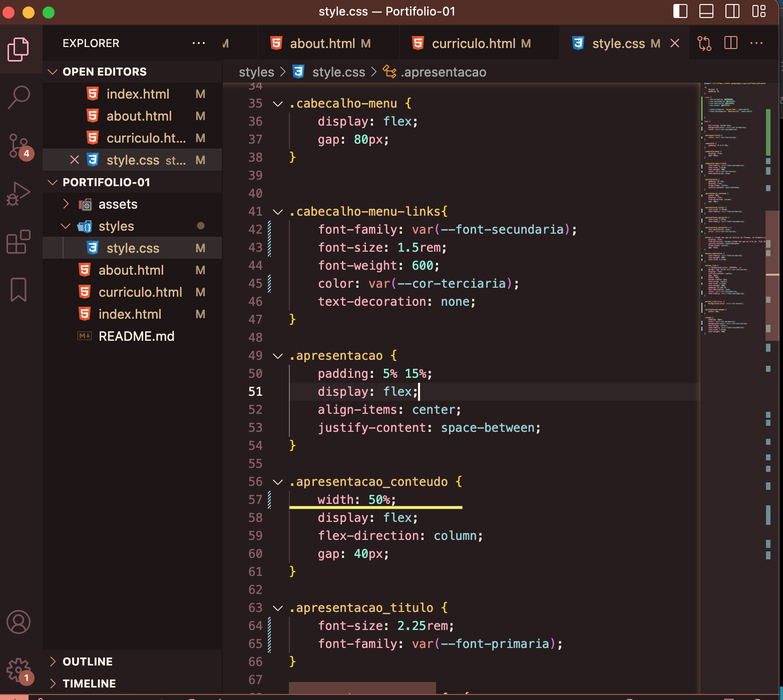783x700 pixels.
Task: Open curriculo.ht... from Open Editors
Action: point(132,138)
